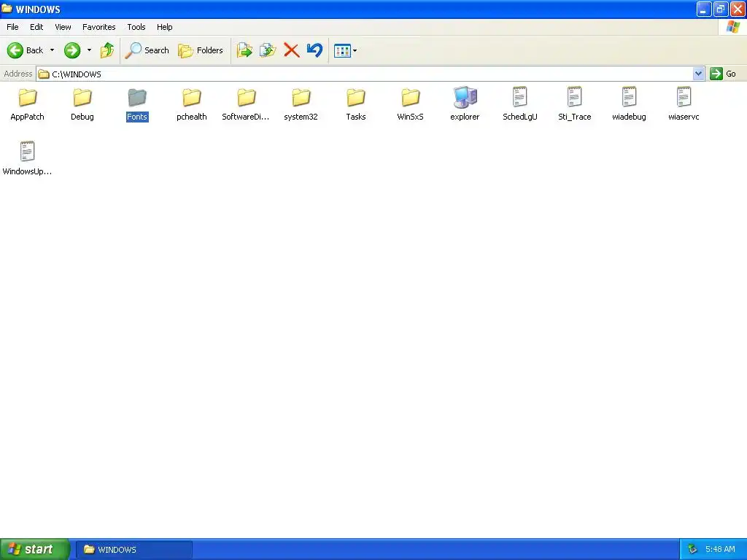Select the wiadebug text file icon

(x=629, y=97)
